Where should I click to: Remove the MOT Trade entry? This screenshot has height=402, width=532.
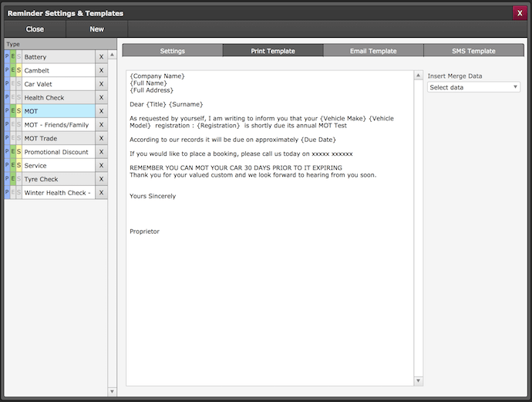(101, 139)
